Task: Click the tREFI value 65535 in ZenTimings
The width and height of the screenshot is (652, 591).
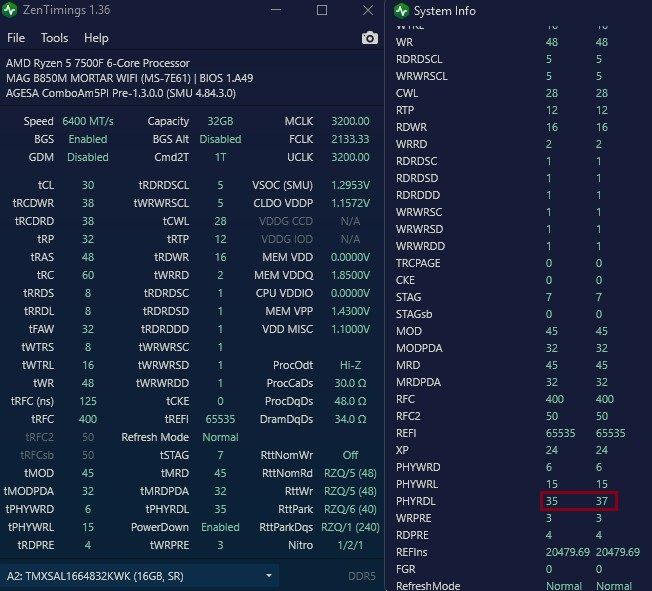Action: pos(220,419)
